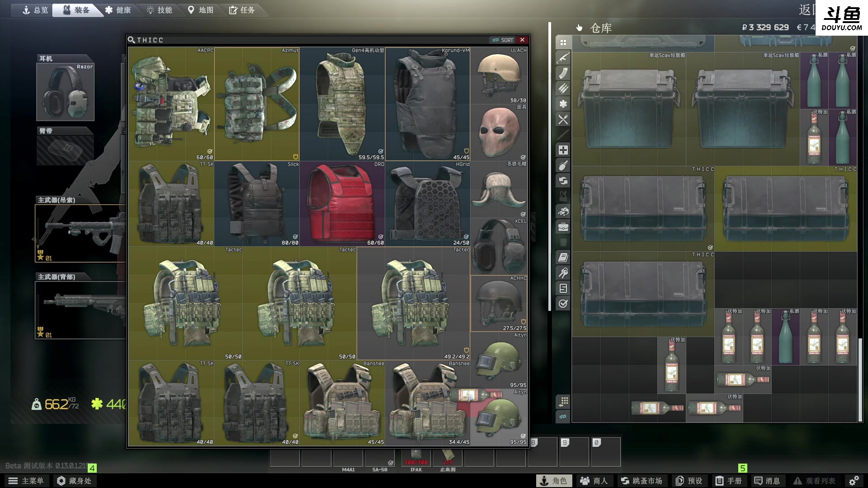Select the HGrid armor vest
The image size is (868, 488).
click(428, 204)
